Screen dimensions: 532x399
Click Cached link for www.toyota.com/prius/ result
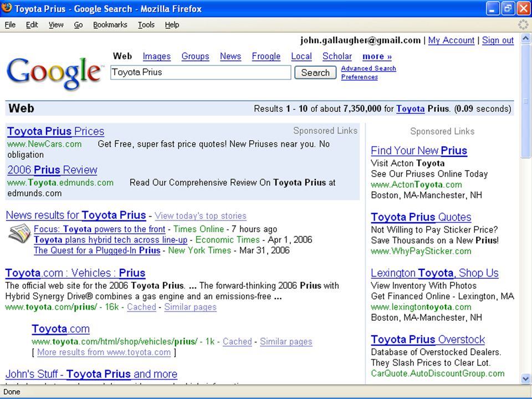(141, 307)
